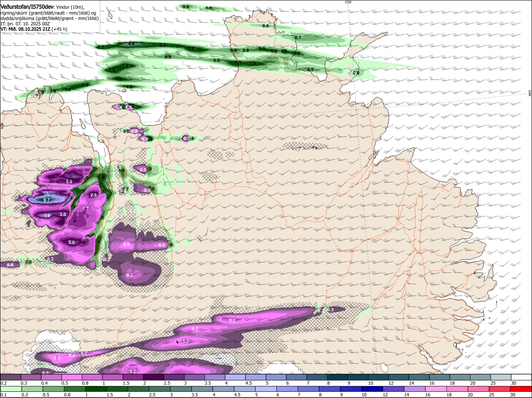
Task: Select darkest green swatch between 1 and 1.5
Action: coord(96,389)
